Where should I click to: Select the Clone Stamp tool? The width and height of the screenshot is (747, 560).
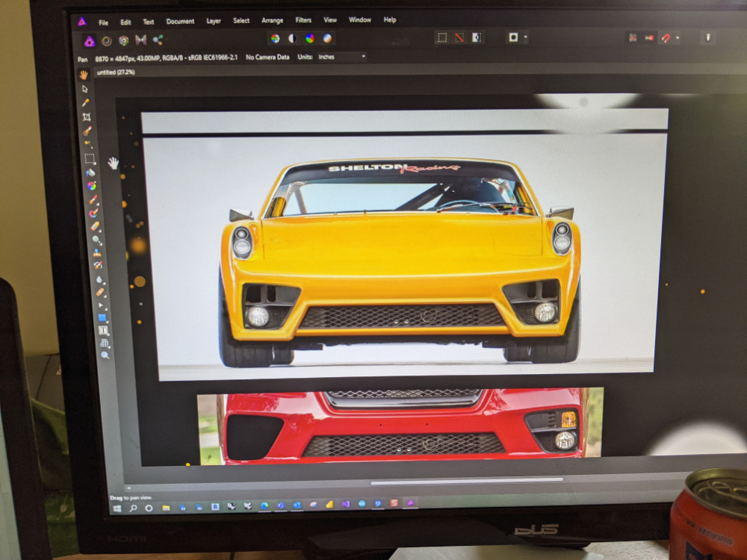pos(97,252)
